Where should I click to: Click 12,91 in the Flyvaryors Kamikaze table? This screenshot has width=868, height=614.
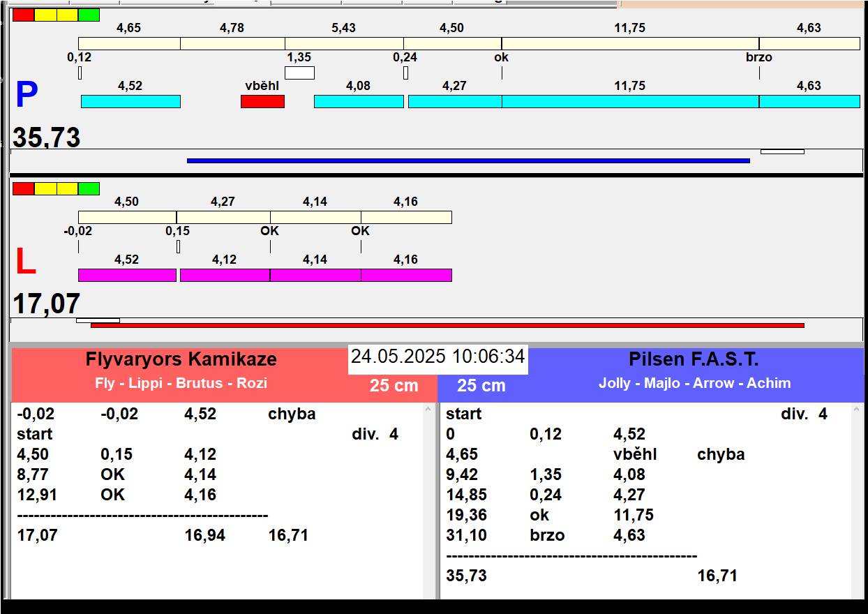pos(37,495)
